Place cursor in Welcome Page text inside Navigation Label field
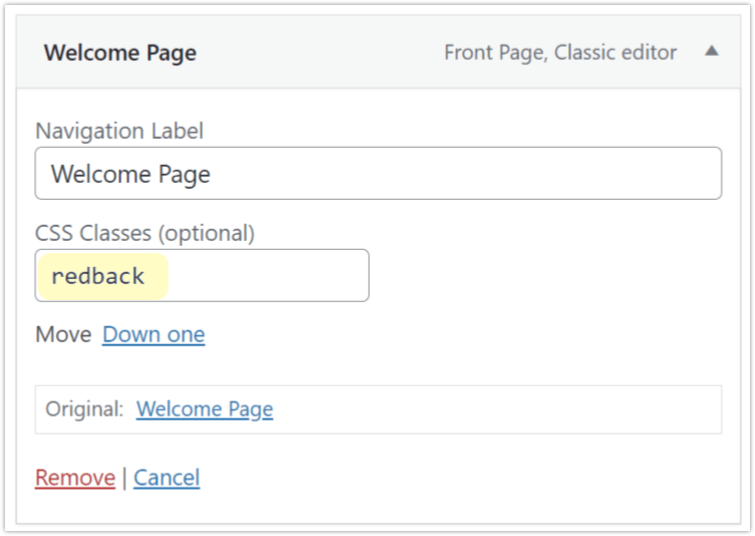Viewport: 755px width, 536px height. click(x=130, y=174)
